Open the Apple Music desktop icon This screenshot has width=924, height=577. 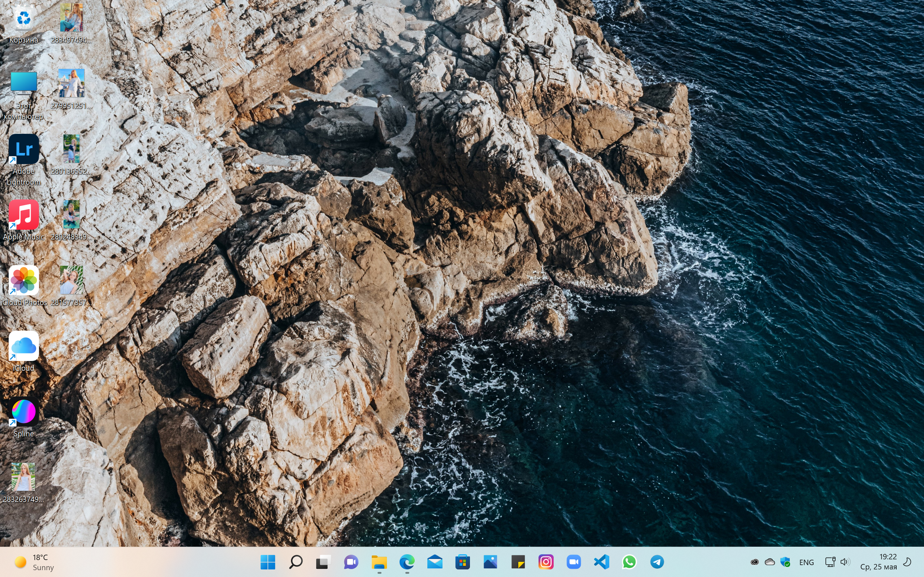pos(24,215)
